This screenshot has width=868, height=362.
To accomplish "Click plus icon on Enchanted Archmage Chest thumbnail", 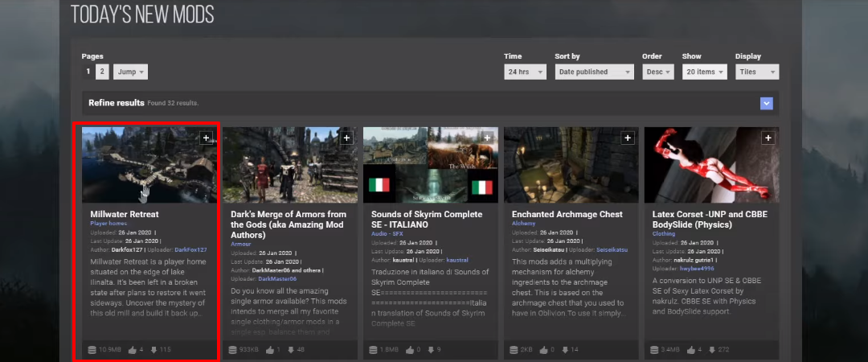I will (x=628, y=138).
